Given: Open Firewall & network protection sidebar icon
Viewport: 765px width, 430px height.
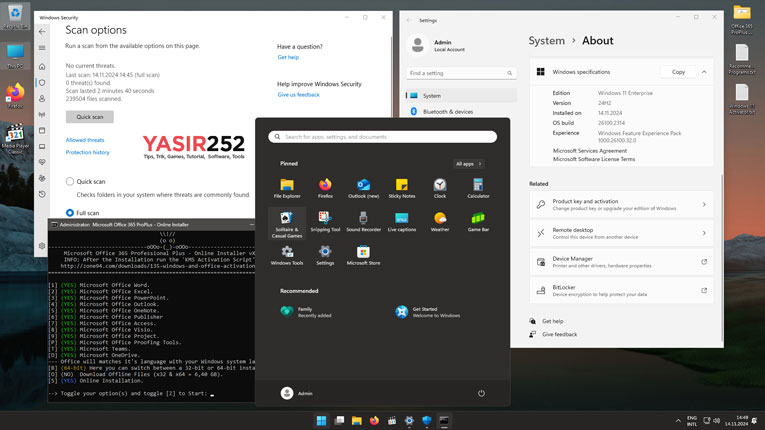Looking at the screenshot, I should click(42, 115).
